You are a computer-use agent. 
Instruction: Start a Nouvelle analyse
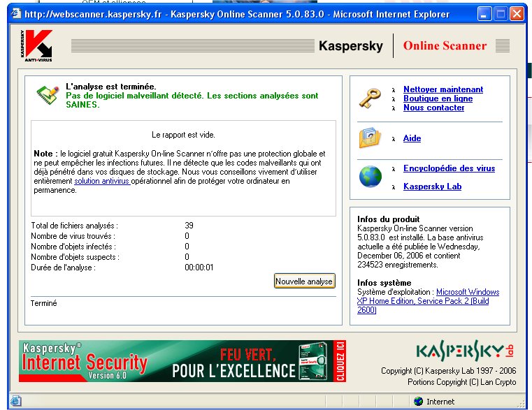[x=304, y=281]
